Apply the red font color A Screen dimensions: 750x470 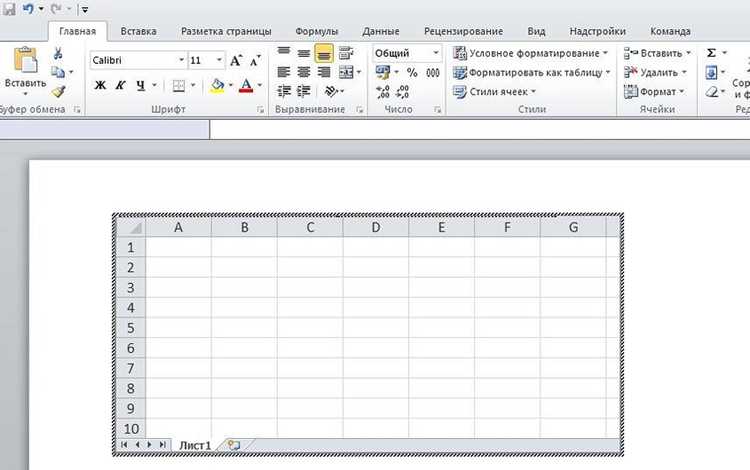point(246,86)
